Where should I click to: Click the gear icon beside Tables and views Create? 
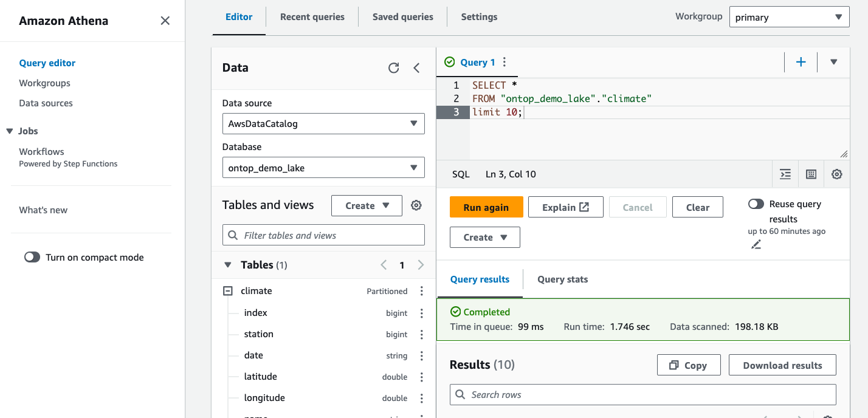[x=416, y=205]
